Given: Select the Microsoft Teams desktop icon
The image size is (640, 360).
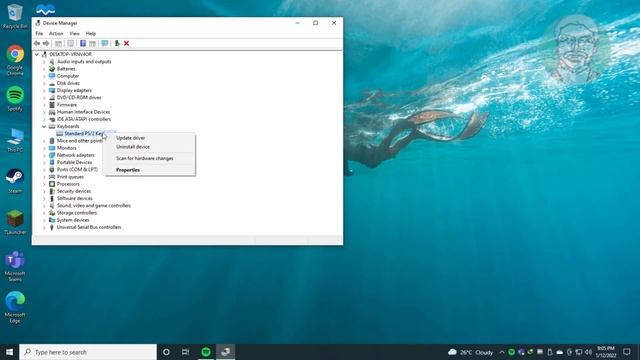Looking at the screenshot, I should pos(15,266).
